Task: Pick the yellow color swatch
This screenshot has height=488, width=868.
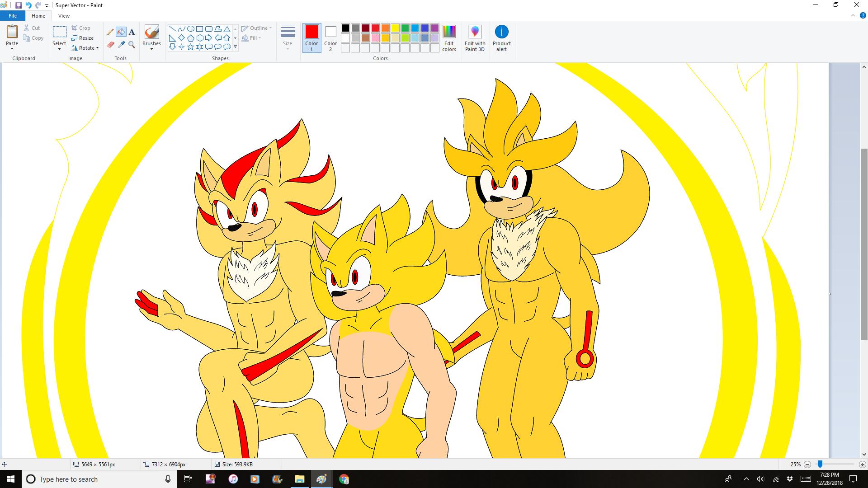Action: (x=395, y=28)
